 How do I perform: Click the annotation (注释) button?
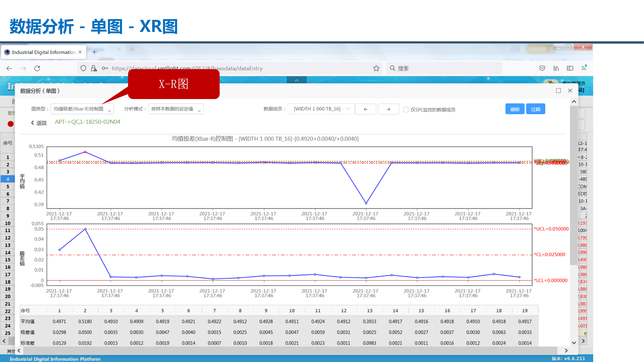(536, 109)
